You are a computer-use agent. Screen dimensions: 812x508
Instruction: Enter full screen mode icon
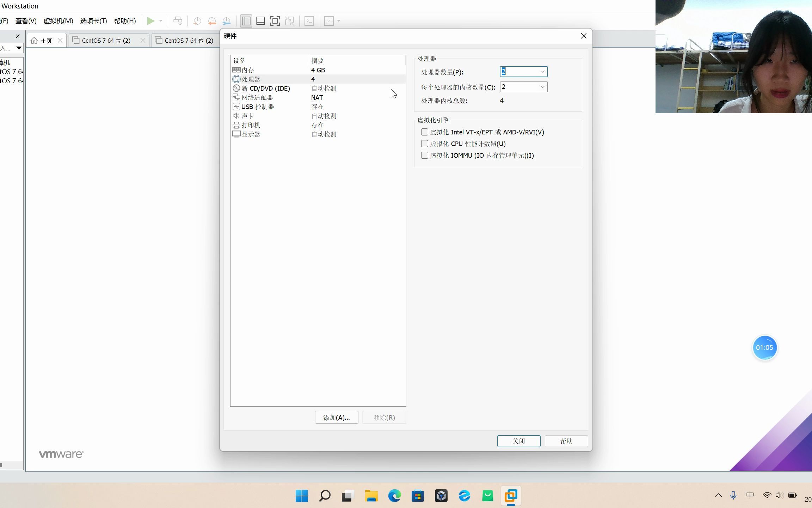point(275,21)
